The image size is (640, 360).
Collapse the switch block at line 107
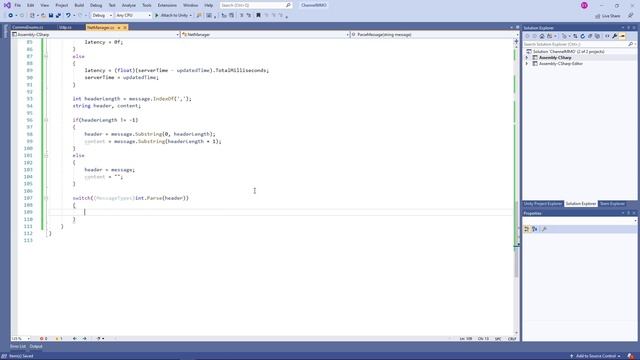(x=46, y=198)
